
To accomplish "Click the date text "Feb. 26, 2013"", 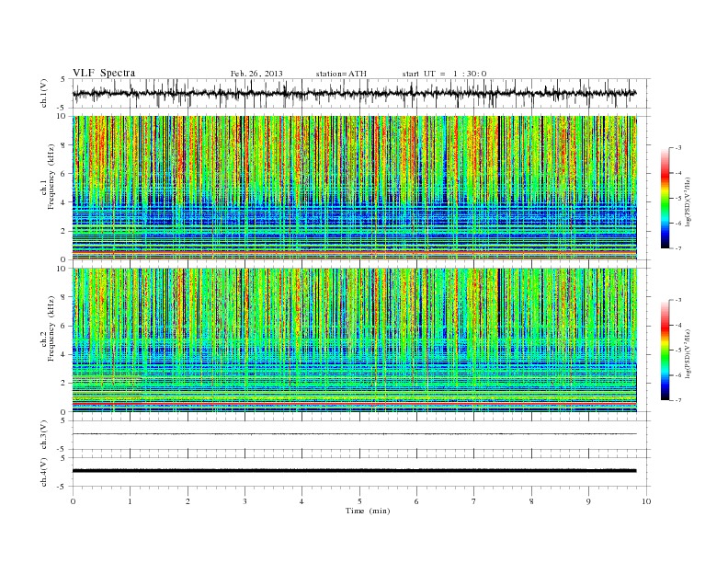I will click(256, 74).
